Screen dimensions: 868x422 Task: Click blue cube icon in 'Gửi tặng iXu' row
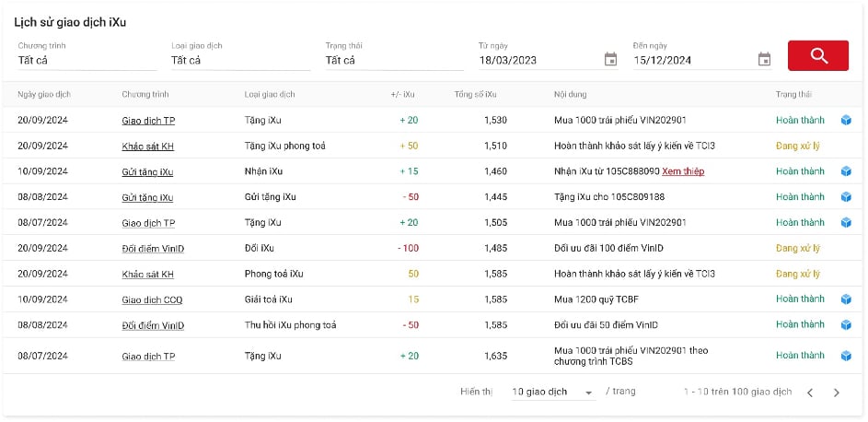[846, 196]
